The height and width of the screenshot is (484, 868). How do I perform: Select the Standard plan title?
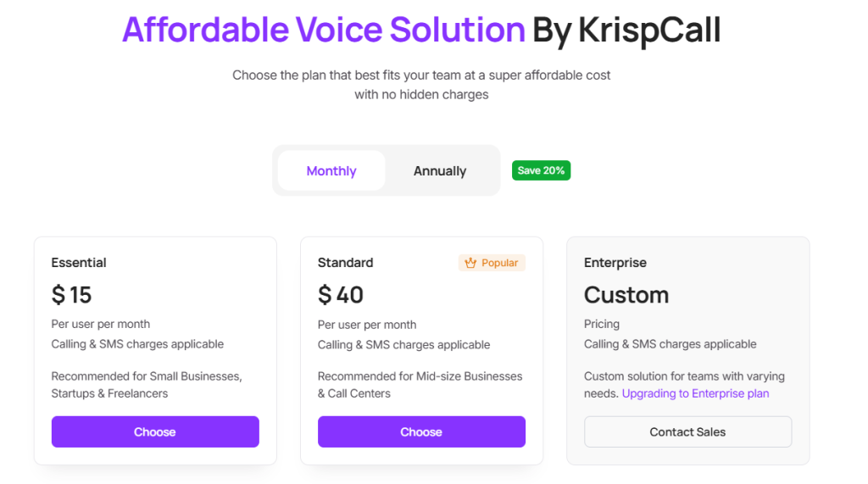pos(345,263)
